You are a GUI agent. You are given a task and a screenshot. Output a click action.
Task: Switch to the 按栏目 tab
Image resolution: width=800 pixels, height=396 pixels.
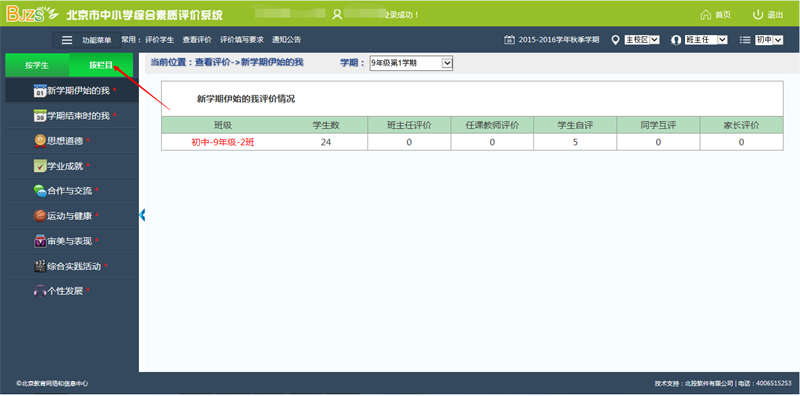pos(101,65)
